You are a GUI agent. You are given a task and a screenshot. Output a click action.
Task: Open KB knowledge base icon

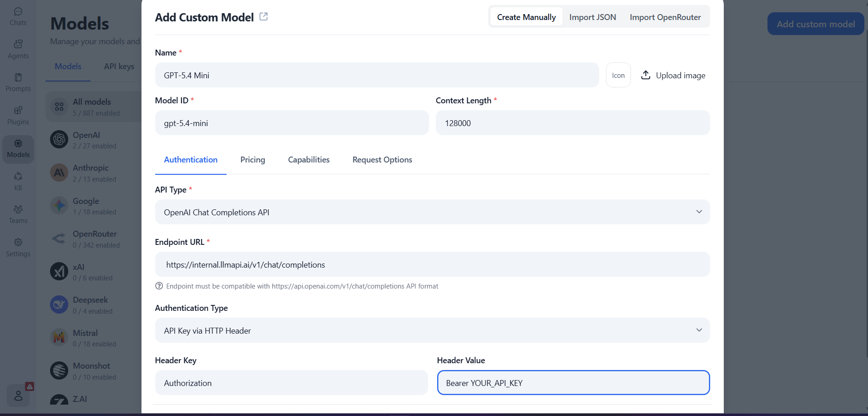coord(18,182)
